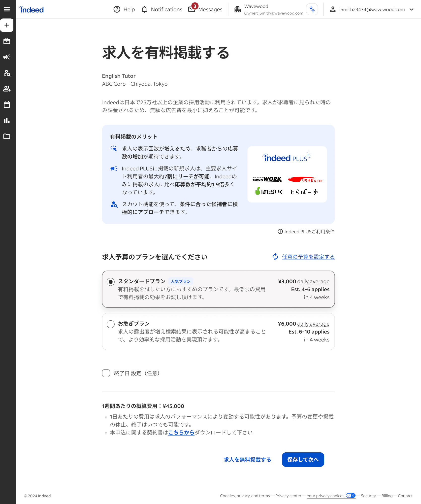421x504 pixels.
Task: Open the megaphone campaigns icon
Action: click(x=7, y=57)
